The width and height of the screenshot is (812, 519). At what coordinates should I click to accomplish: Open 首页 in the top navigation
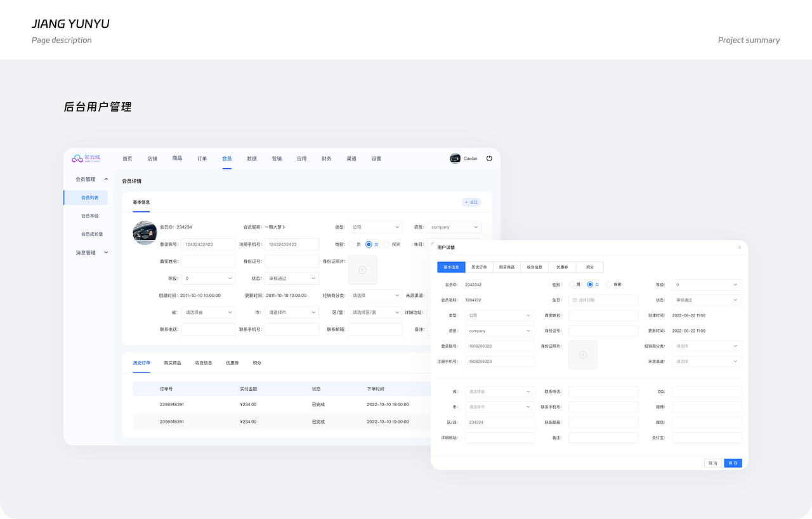(x=128, y=159)
